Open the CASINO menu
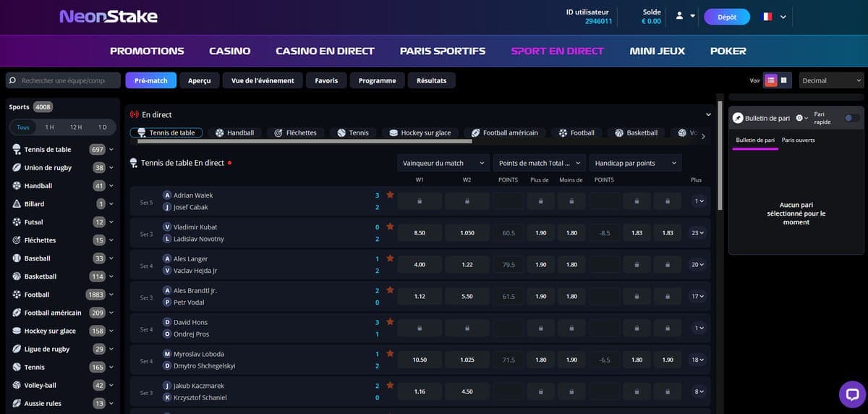Screen dimensions: 868x414 pos(230,51)
